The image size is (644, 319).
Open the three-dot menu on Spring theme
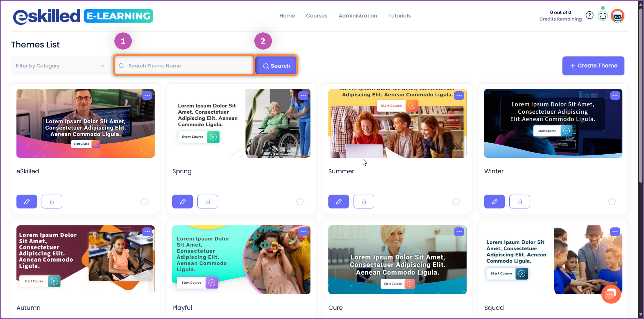click(303, 95)
